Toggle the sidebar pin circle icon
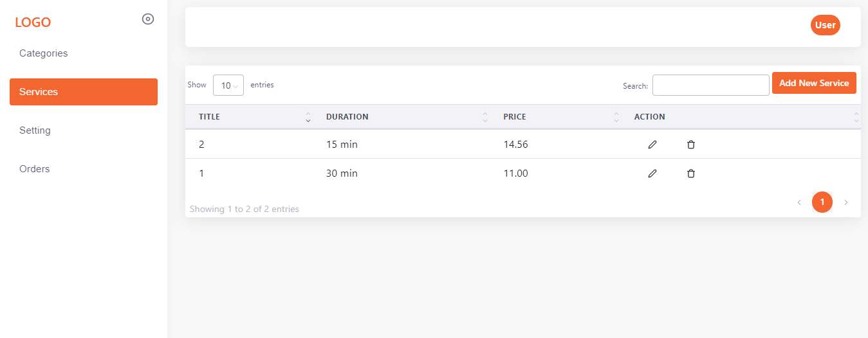This screenshot has height=338, width=868. [148, 19]
